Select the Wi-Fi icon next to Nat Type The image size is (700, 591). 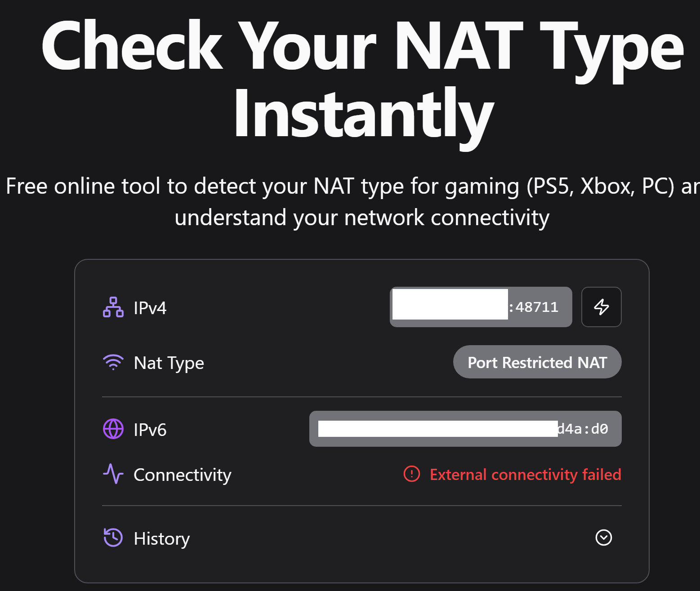[113, 362]
